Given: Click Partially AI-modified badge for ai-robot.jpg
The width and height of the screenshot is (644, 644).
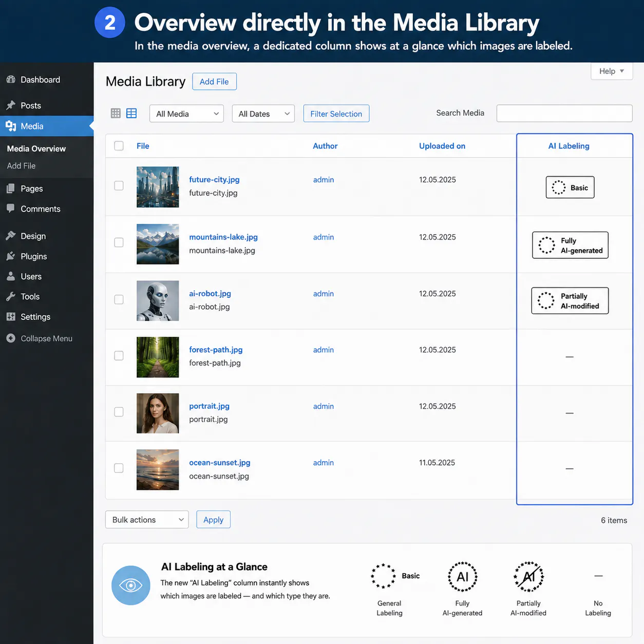Looking at the screenshot, I should [x=570, y=300].
